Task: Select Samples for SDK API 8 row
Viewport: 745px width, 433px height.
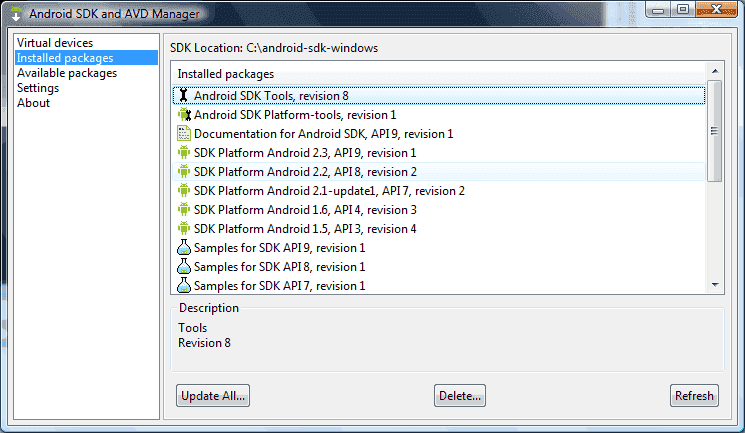Action: tap(439, 267)
